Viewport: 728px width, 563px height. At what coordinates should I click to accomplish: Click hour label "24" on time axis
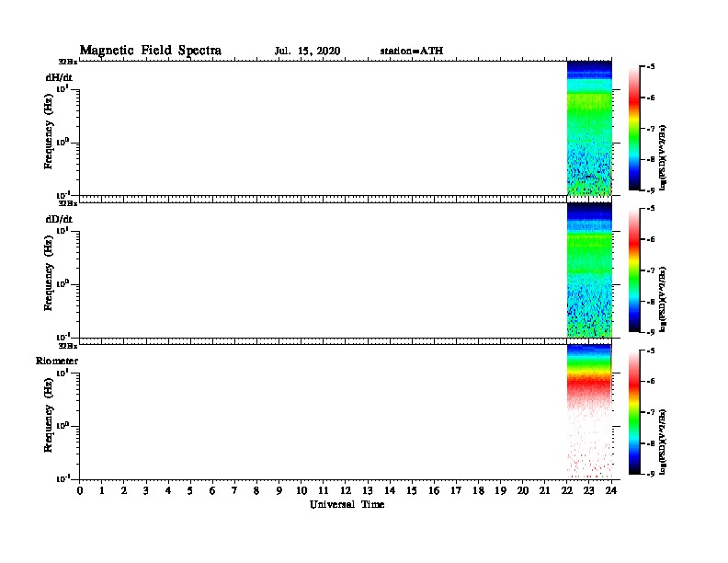point(611,490)
